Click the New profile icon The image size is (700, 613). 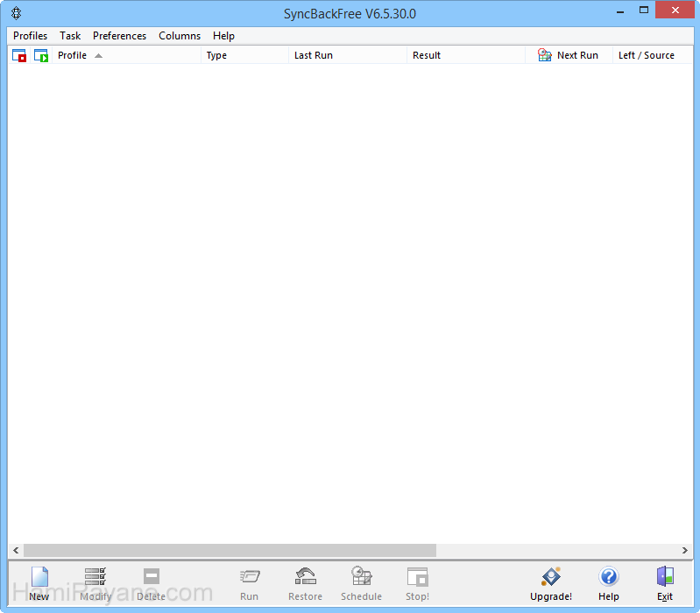39,576
